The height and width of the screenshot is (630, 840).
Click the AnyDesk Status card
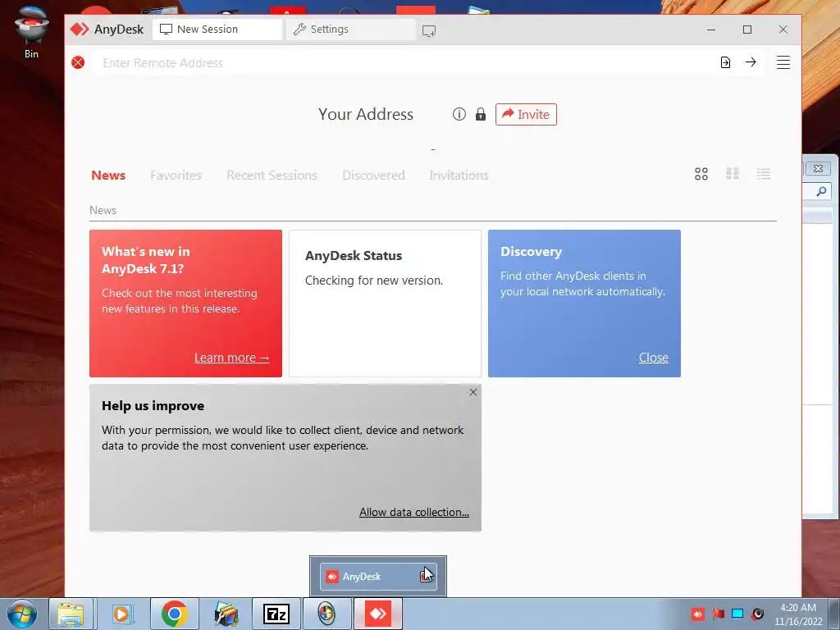[x=386, y=304]
